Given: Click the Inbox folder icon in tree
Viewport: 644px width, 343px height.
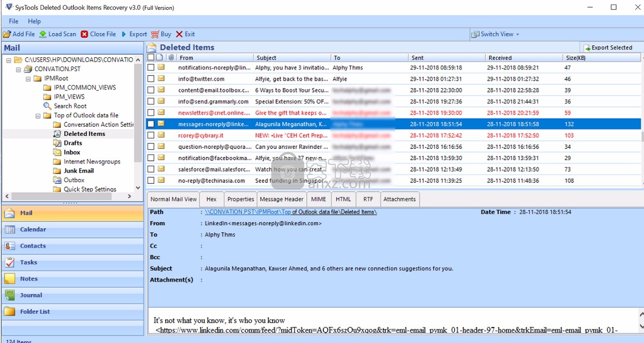Looking at the screenshot, I should 57,152.
